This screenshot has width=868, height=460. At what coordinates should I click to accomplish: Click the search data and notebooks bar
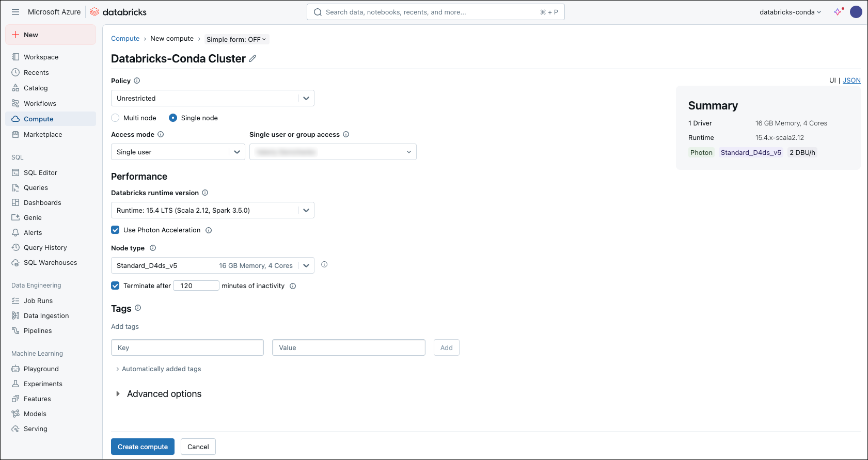[x=436, y=12]
